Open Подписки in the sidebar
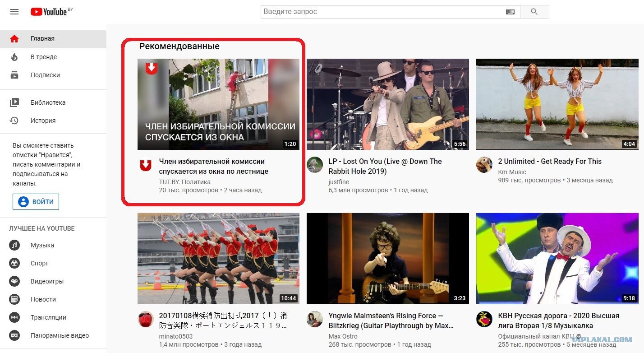The height and width of the screenshot is (353, 644). [53, 75]
